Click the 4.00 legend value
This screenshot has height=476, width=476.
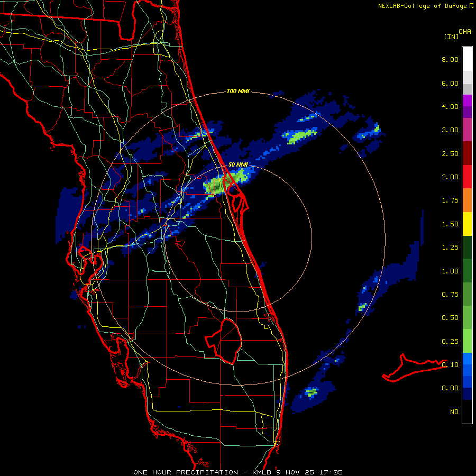450,106
